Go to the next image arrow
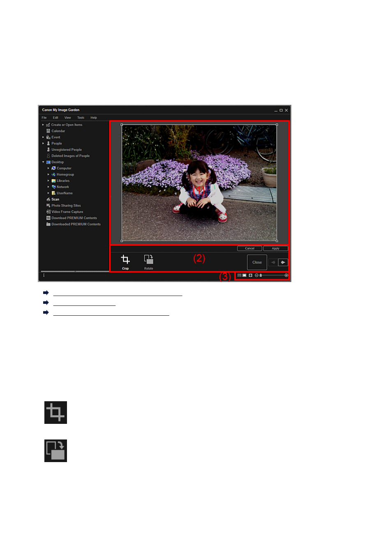This screenshot has width=392, height=555. (283, 262)
